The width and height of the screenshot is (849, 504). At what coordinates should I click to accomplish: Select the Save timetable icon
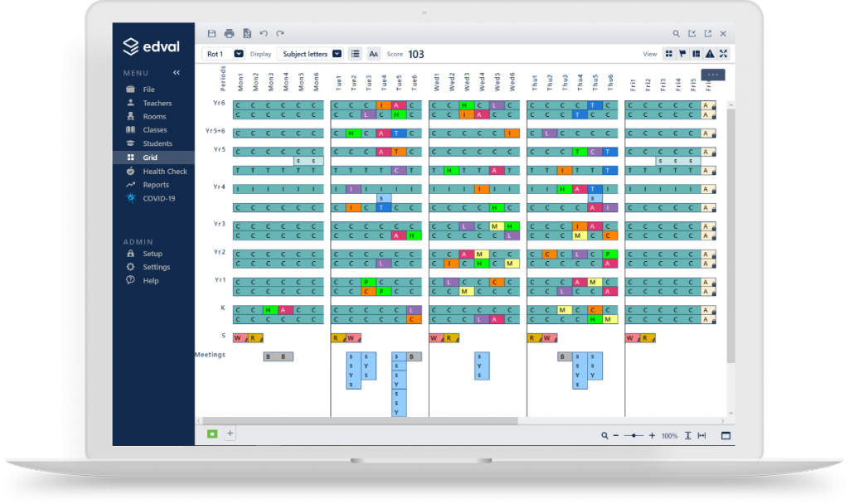212,33
